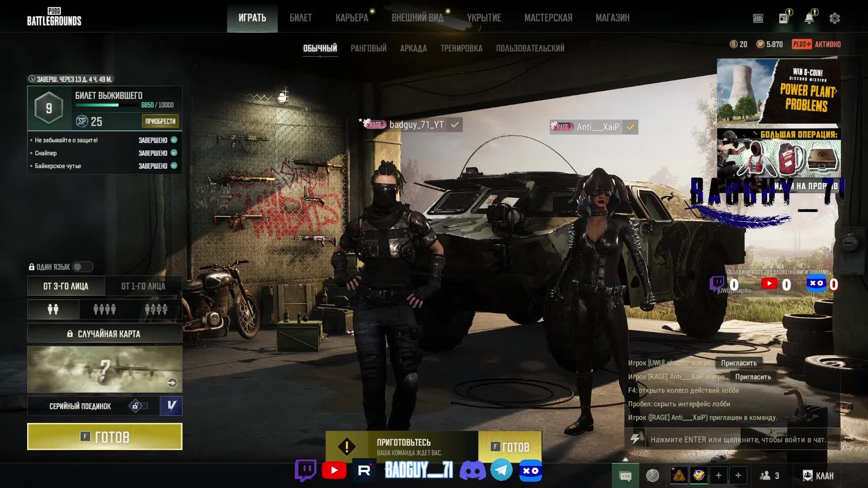Click the radar icon in bottom bar
The height and width of the screenshot is (488, 868).
click(x=653, y=475)
